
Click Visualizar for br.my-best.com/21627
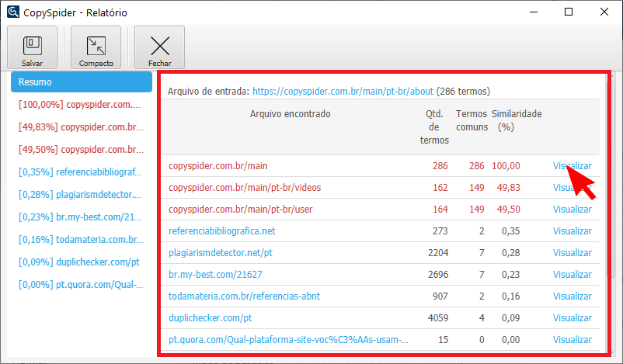click(573, 274)
